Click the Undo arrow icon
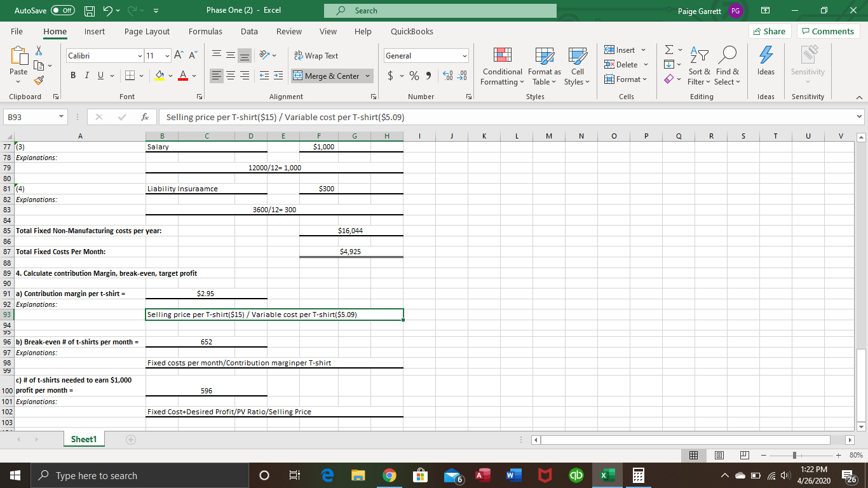This screenshot has height=488, width=868. [108, 11]
